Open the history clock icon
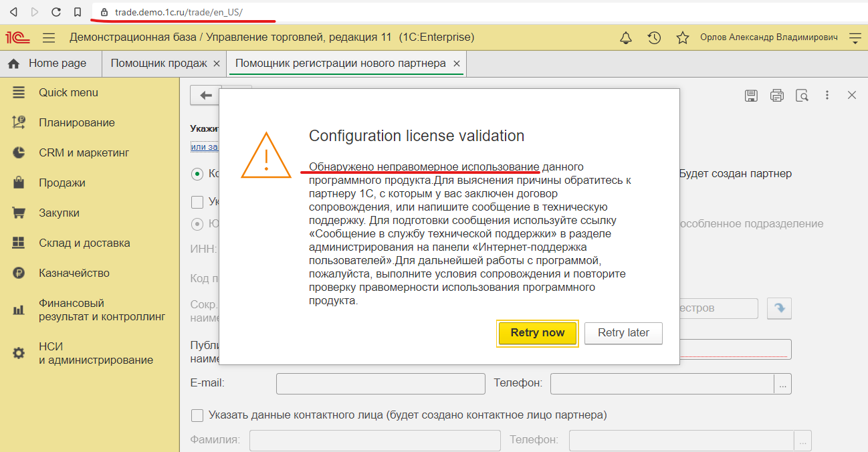Image resolution: width=868 pixels, height=452 pixels. [654, 38]
